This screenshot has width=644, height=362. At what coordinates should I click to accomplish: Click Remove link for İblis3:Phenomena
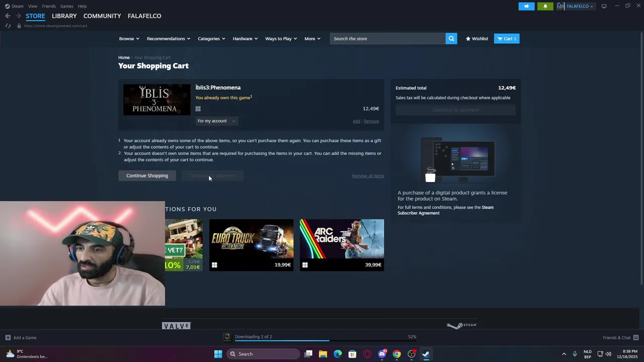tap(371, 121)
